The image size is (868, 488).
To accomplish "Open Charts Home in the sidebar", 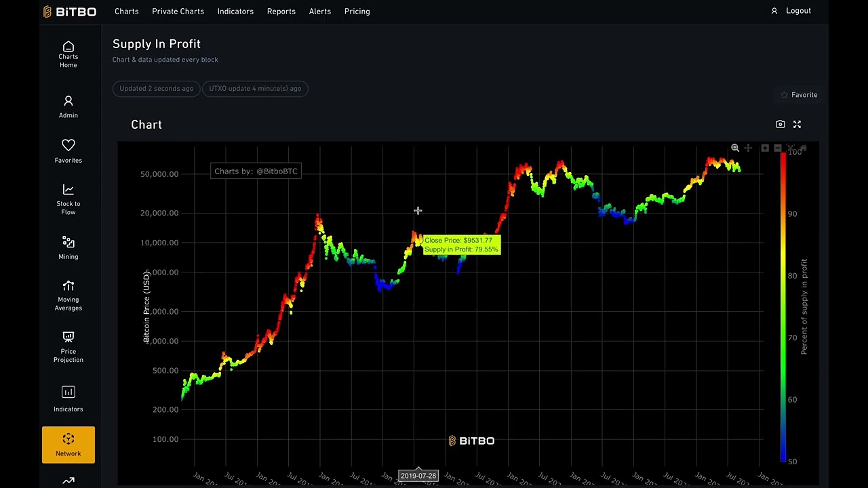I will click(68, 54).
